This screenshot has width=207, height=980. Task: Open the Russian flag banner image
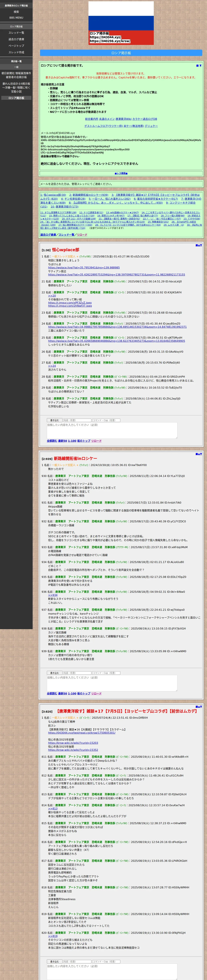(x=121, y=23)
